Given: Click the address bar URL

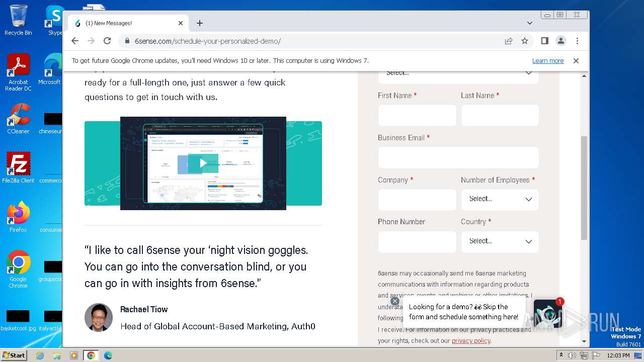Looking at the screenshot, I should 207,41.
